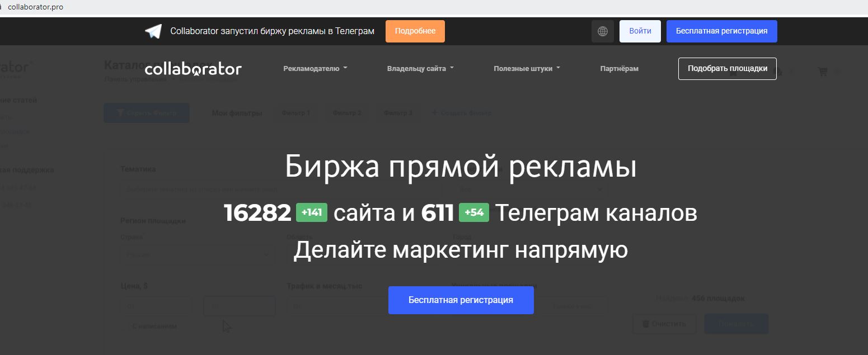Screen dimensions: 868x355
Task: Go to homepage via collaborator logo
Action: pos(193,69)
